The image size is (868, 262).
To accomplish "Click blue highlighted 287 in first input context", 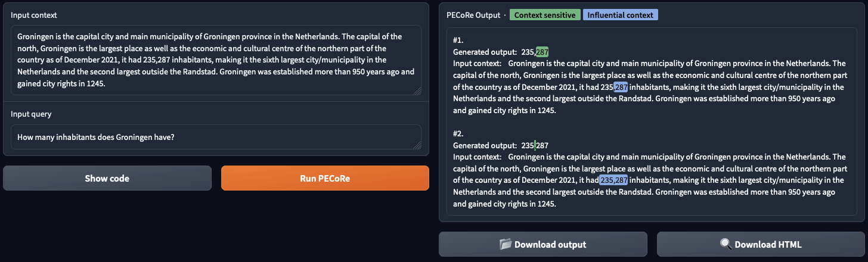I will [621, 87].
